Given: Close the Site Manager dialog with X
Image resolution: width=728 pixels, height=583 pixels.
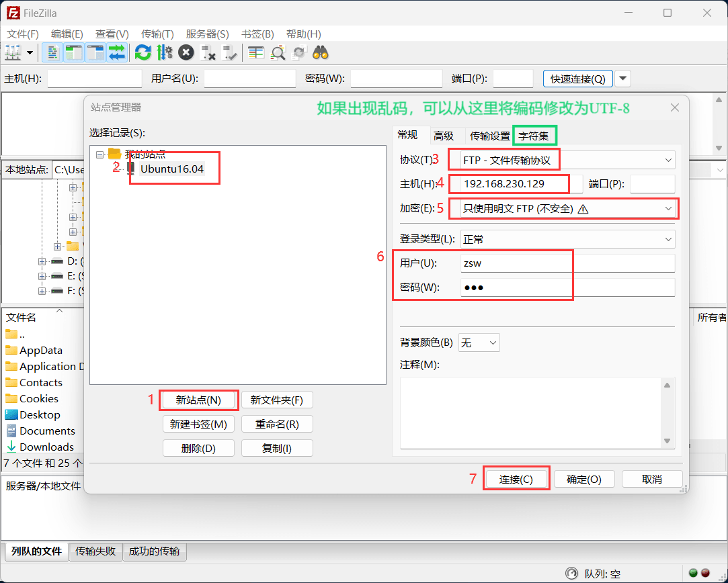Looking at the screenshot, I should (x=675, y=107).
